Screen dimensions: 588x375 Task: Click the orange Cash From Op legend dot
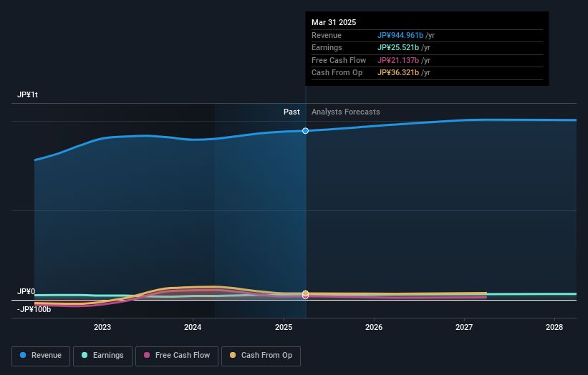[233, 355]
